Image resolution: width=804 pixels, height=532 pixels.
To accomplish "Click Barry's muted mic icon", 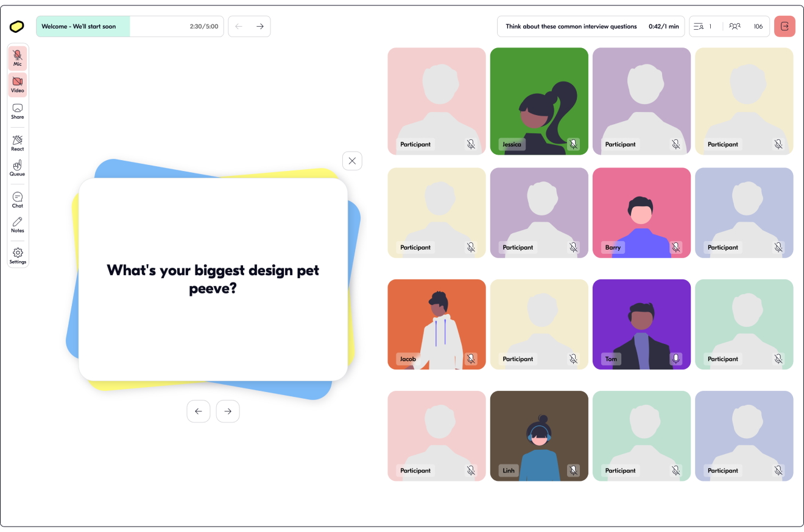I will tap(675, 247).
